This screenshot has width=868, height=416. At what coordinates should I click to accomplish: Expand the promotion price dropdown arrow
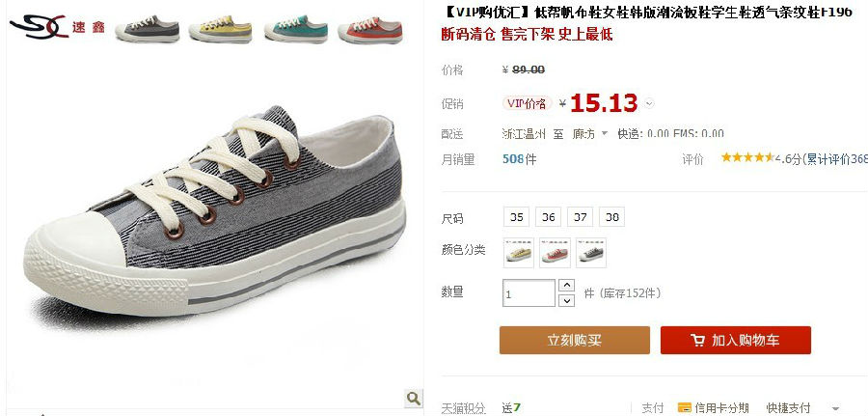coord(649,103)
